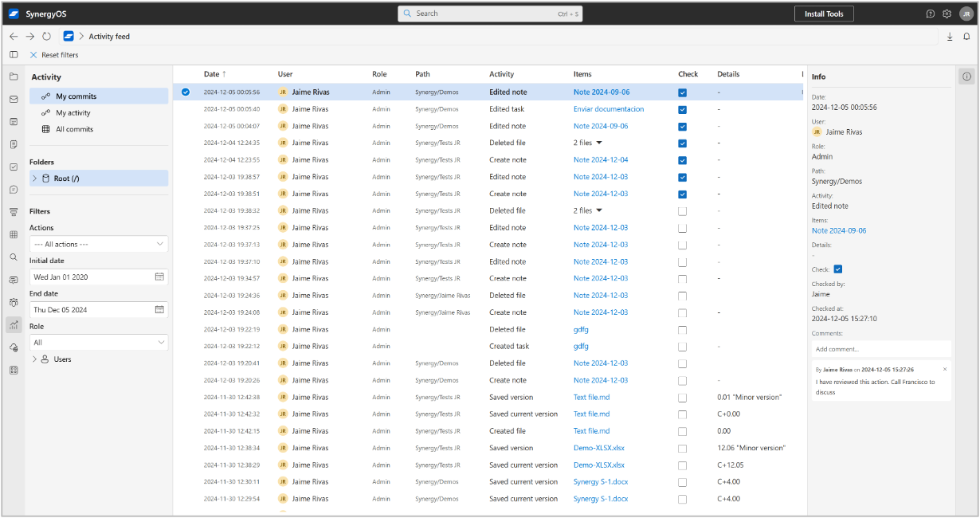Open the mail envelope in left rail
This screenshot has width=980, height=518.
click(x=14, y=100)
